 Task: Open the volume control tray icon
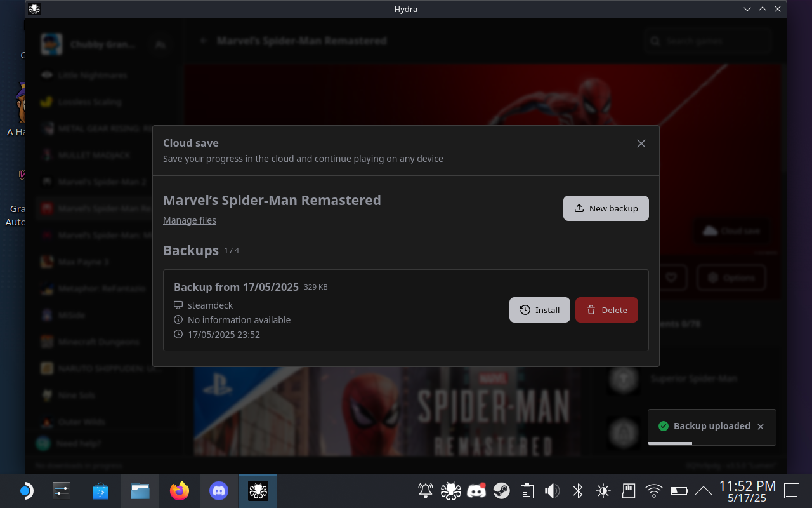coord(553,491)
